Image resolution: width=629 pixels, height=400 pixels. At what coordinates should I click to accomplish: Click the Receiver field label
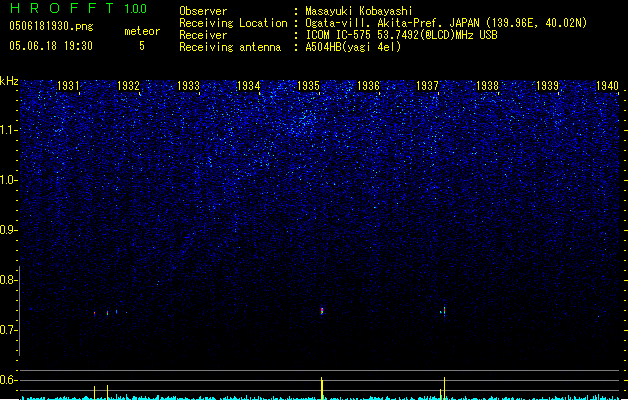203,35
